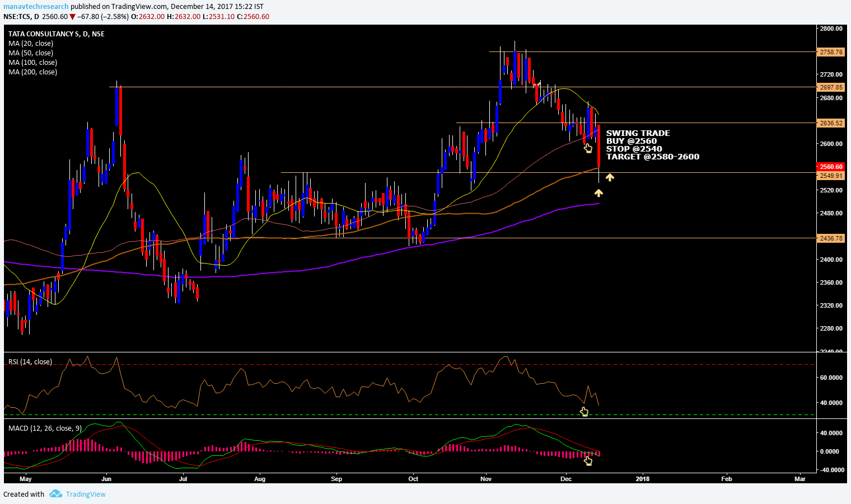Select the BUY @2560 annotation text

click(632, 141)
